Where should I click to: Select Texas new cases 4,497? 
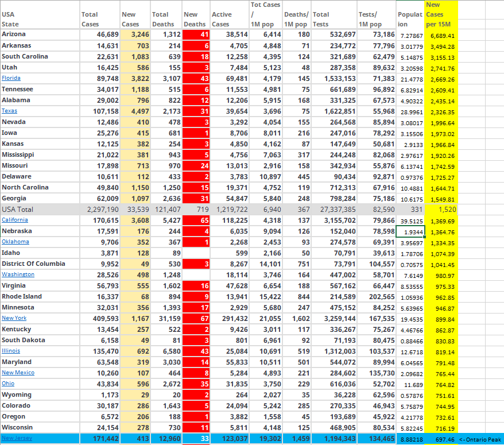pyautogui.click(x=135, y=111)
